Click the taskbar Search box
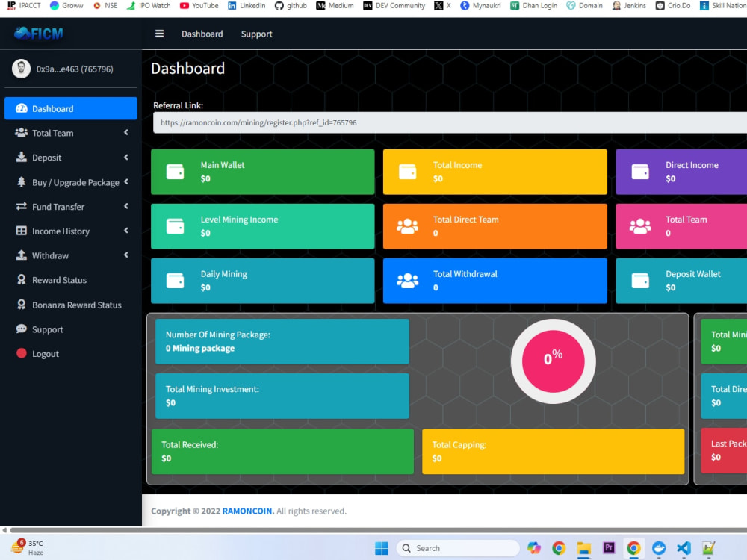747x560 pixels. click(458, 548)
